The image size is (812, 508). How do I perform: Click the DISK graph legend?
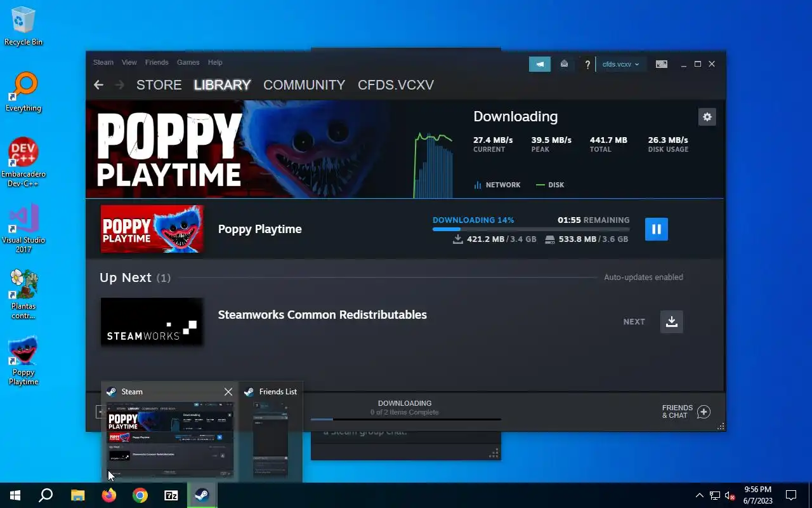point(550,185)
